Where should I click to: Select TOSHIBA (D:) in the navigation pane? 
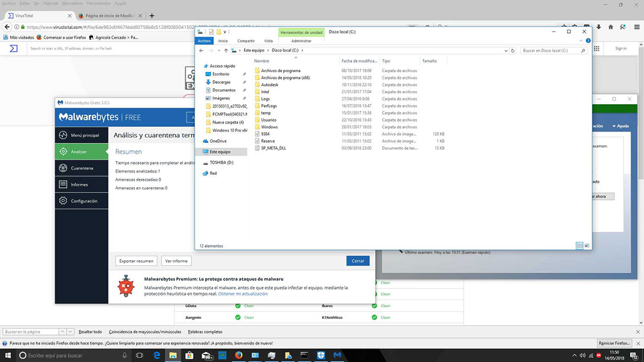(221, 163)
